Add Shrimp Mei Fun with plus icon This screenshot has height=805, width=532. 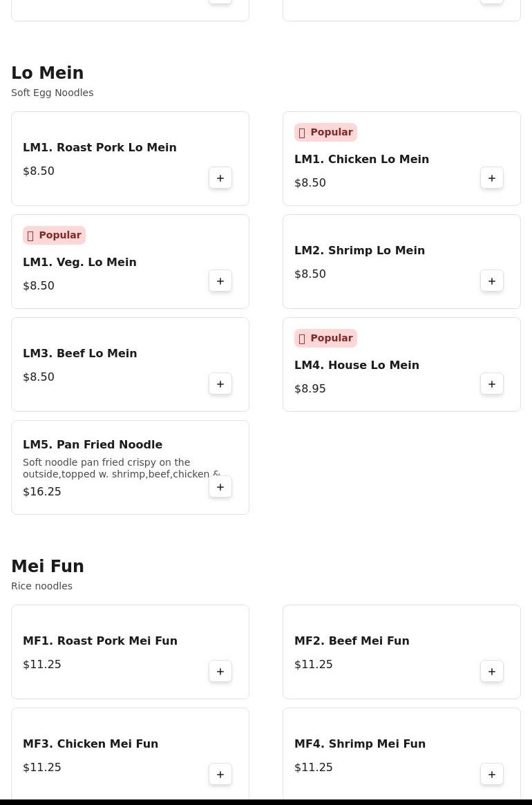tap(492, 775)
